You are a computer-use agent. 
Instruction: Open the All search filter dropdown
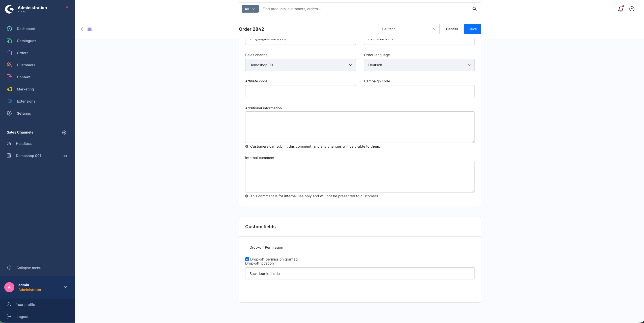pyautogui.click(x=250, y=9)
